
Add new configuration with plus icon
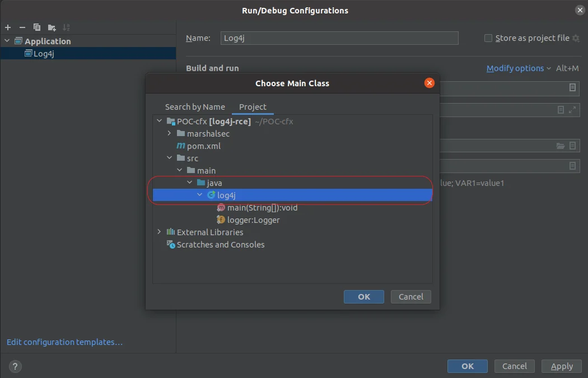pos(8,27)
